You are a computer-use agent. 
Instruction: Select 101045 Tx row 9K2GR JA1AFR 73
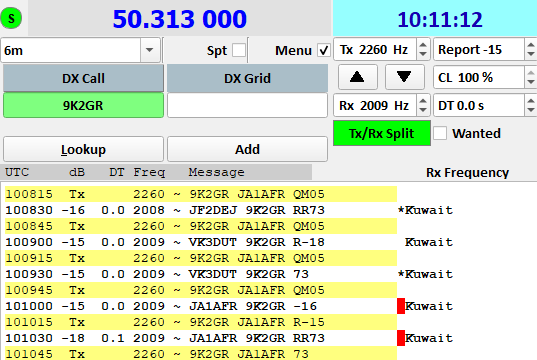201,353
